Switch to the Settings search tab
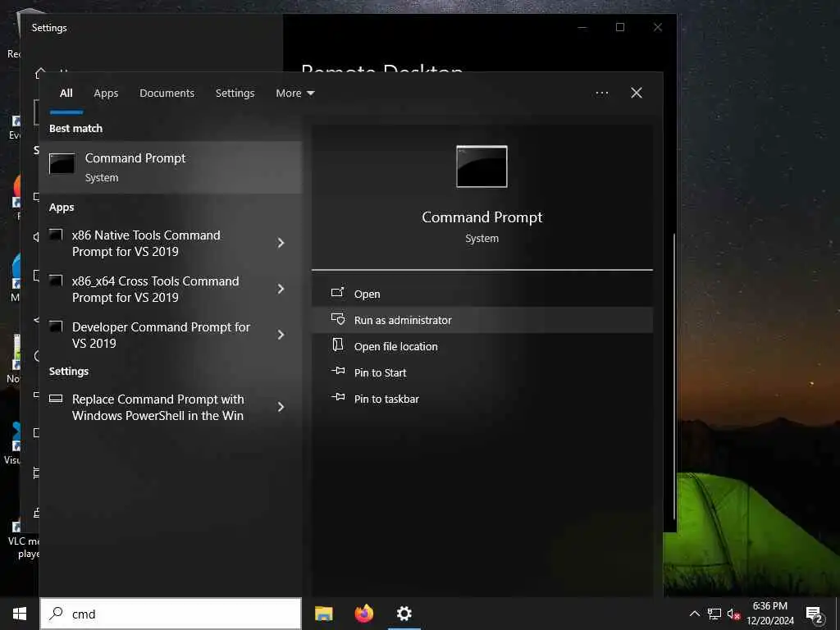840x630 pixels. tap(235, 94)
